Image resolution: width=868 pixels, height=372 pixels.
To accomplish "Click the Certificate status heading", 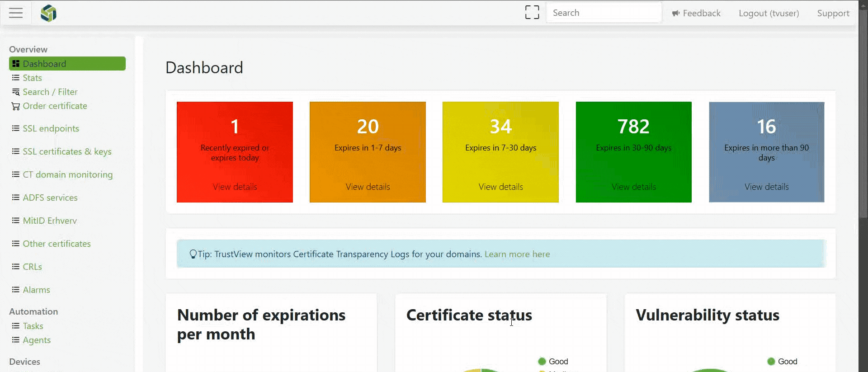I will (x=469, y=315).
